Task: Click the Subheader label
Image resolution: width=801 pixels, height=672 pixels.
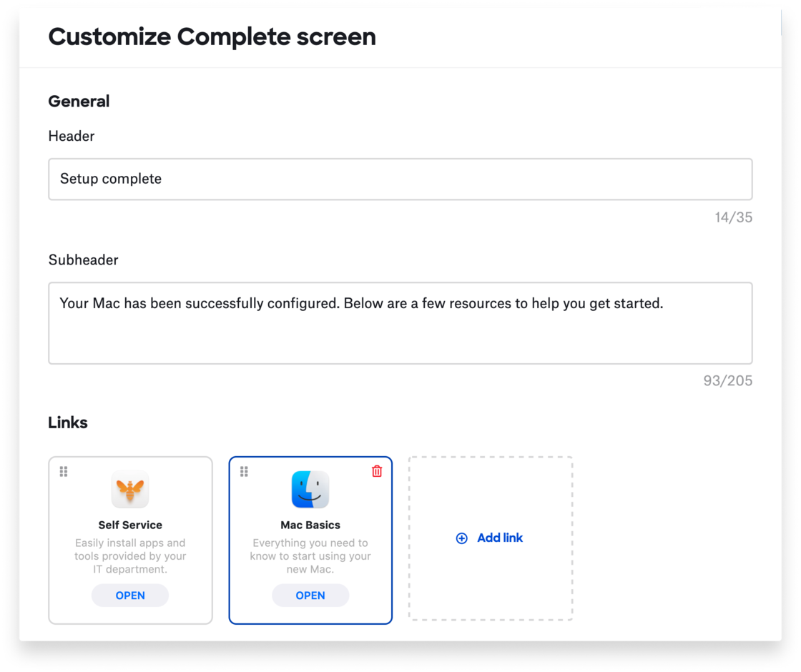Action: pos(83,260)
